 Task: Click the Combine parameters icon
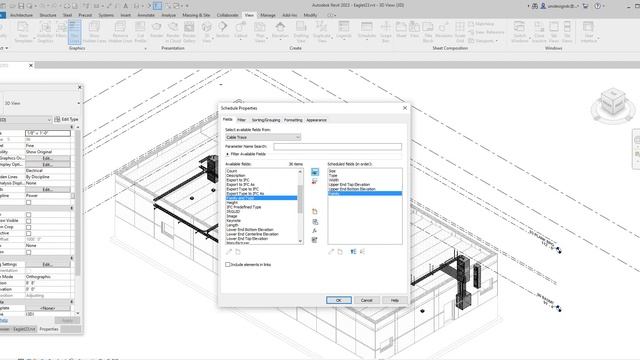point(315,240)
